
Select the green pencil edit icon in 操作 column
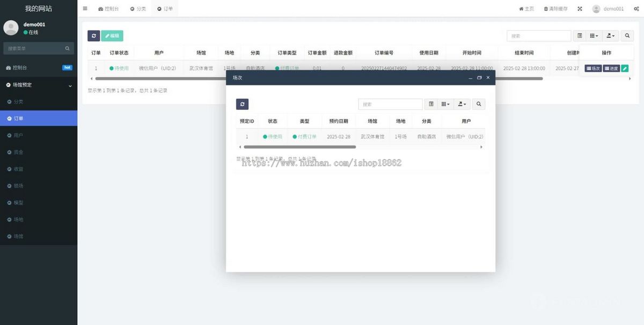[624, 68]
